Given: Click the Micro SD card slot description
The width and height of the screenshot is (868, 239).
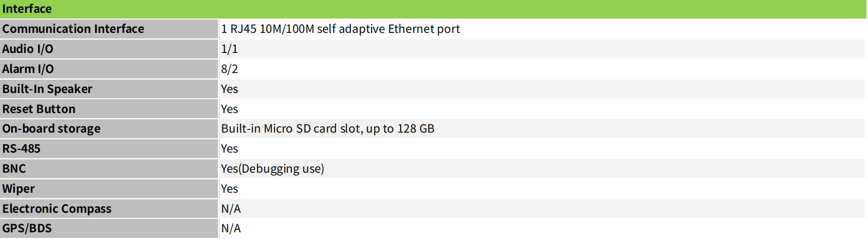Looking at the screenshot, I should point(327,128).
